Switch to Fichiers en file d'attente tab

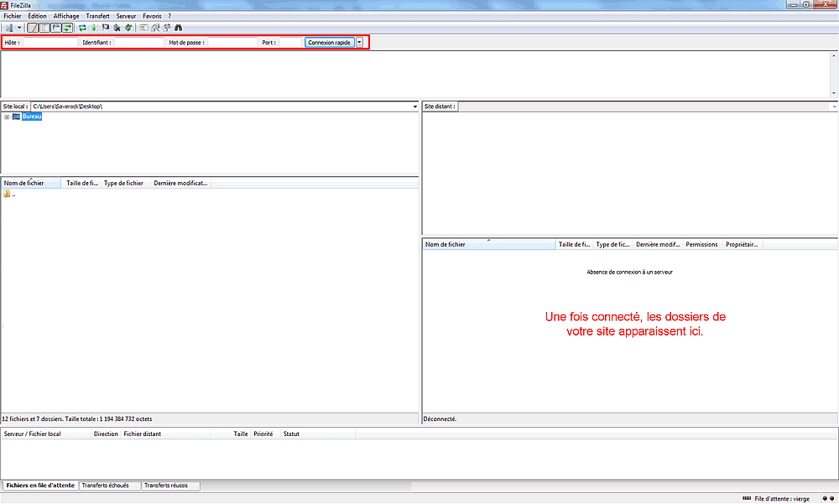point(40,486)
